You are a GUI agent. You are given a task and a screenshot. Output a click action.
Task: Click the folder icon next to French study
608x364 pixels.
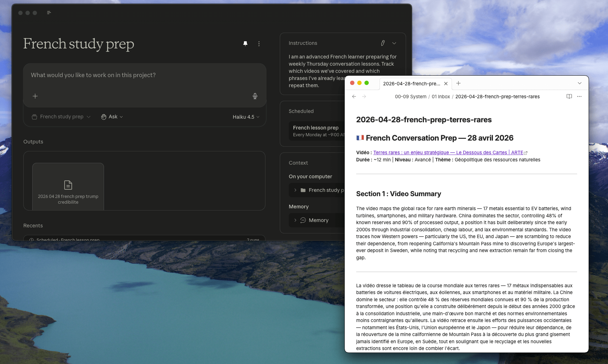pyautogui.click(x=303, y=190)
